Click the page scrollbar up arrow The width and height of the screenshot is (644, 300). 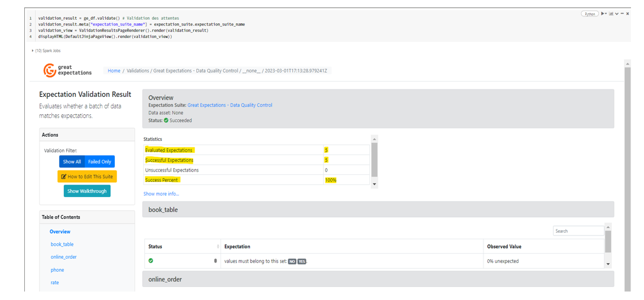[626, 64]
